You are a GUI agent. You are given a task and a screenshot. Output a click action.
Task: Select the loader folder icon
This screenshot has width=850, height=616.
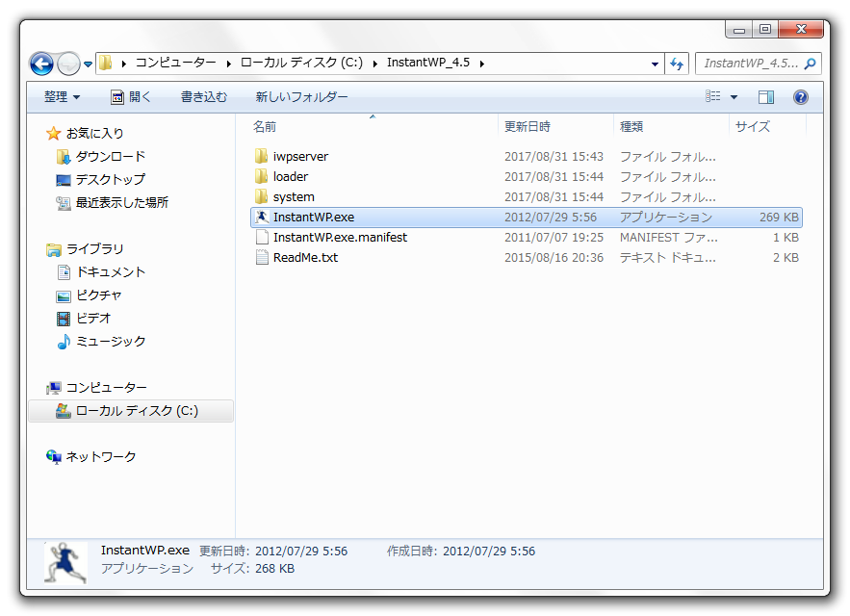(x=261, y=176)
